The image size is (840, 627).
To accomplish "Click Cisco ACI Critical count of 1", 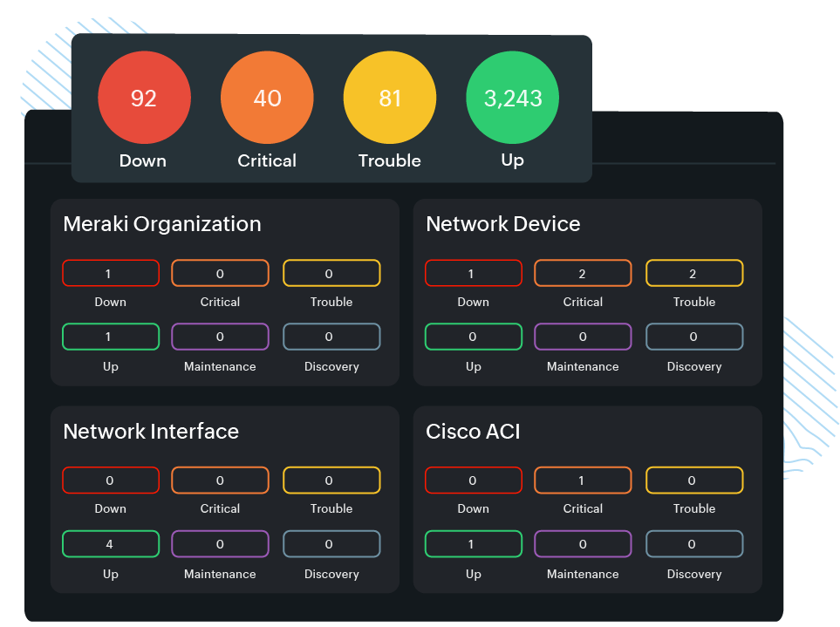I will [583, 480].
